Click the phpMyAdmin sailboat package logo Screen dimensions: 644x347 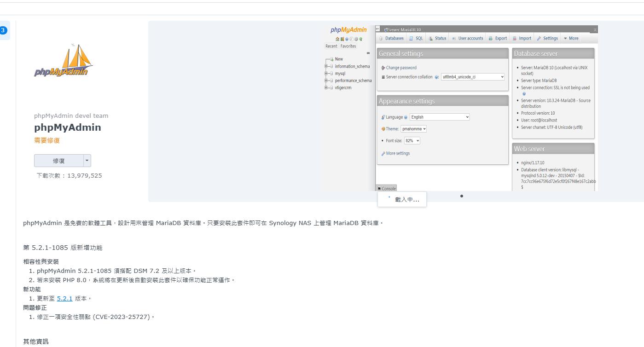63,60
